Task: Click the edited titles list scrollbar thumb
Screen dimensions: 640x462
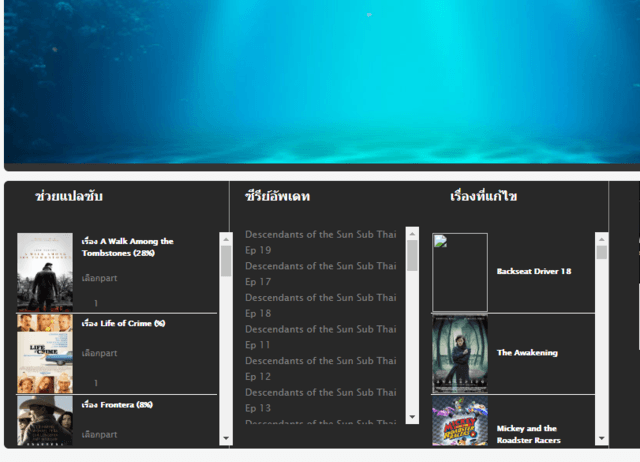Action: [602, 252]
